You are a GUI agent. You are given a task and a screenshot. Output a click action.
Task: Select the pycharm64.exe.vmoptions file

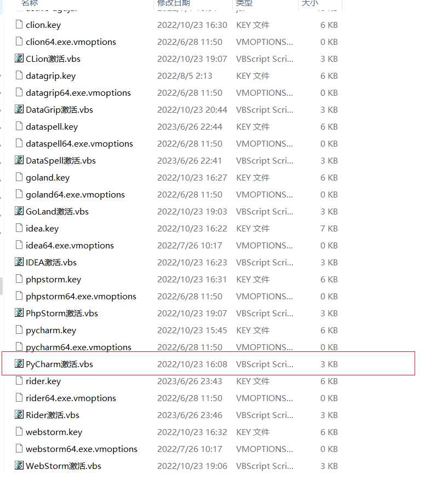point(78,347)
